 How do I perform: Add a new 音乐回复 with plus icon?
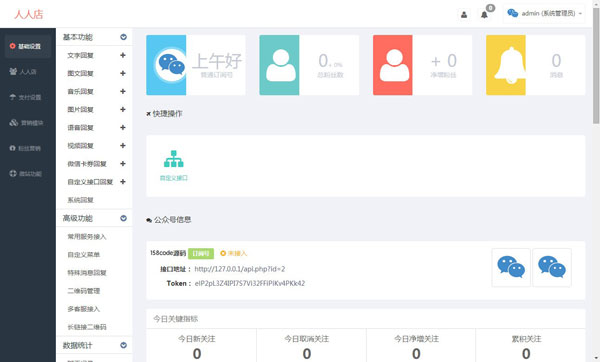123,91
